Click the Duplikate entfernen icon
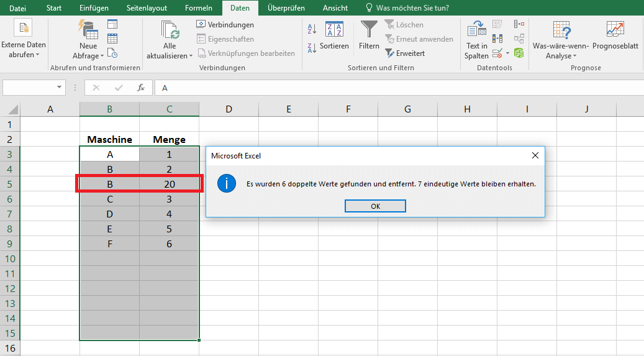 tap(497, 39)
